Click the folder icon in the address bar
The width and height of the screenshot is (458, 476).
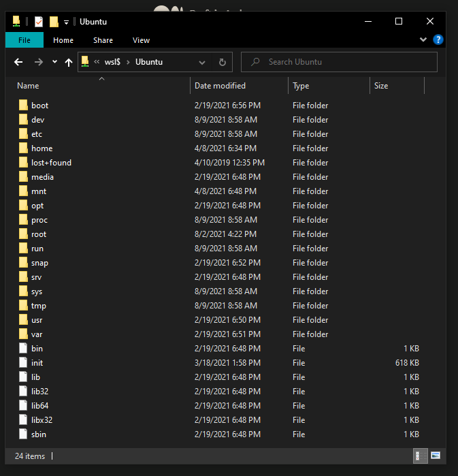(85, 61)
